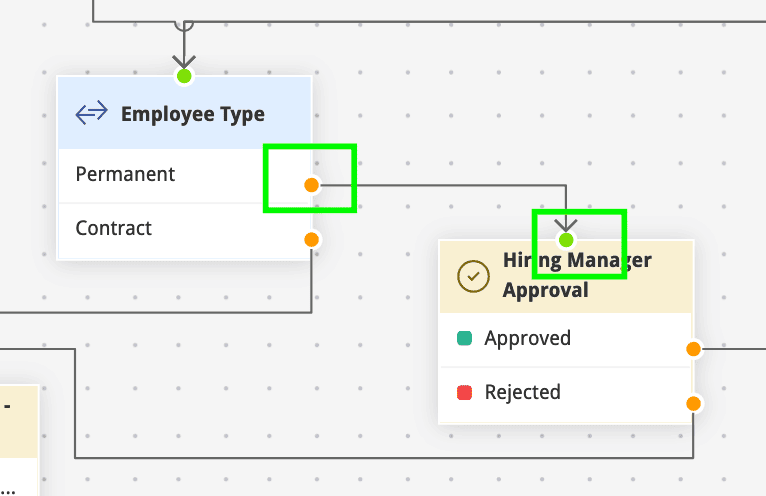Select the green input connector on Employee Type
This screenshot has height=496, width=766.
(x=183, y=76)
